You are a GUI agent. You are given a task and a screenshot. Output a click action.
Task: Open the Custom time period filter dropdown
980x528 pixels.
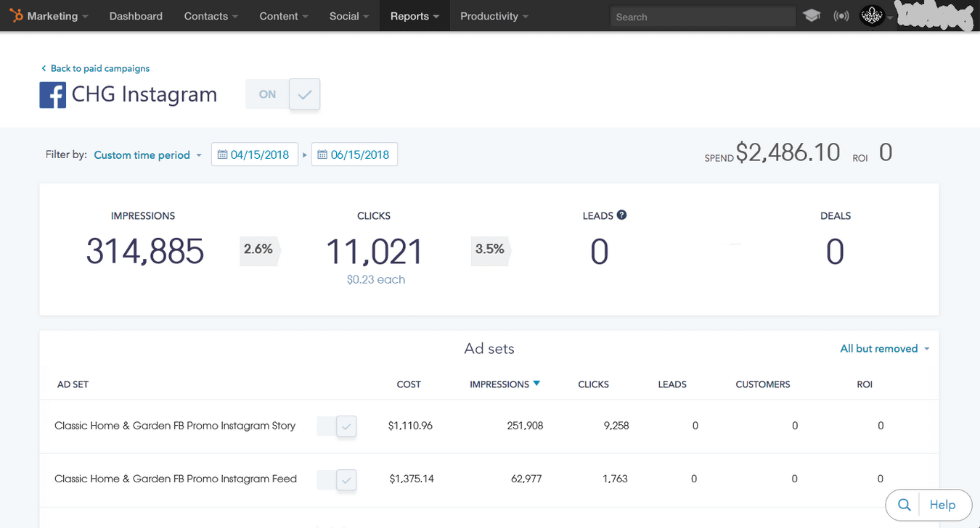pos(148,154)
